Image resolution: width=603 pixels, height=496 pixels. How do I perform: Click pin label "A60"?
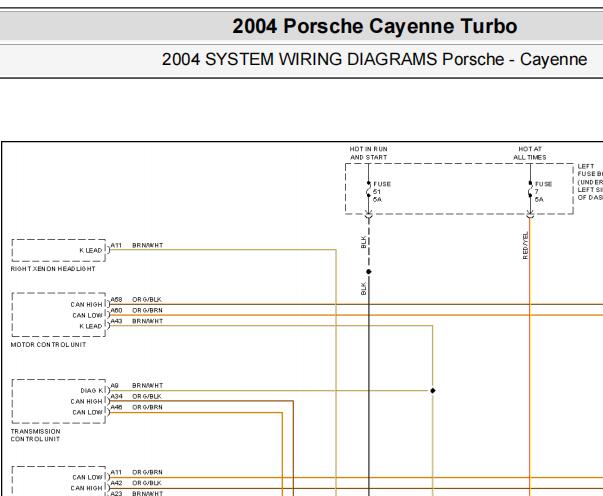117,310
